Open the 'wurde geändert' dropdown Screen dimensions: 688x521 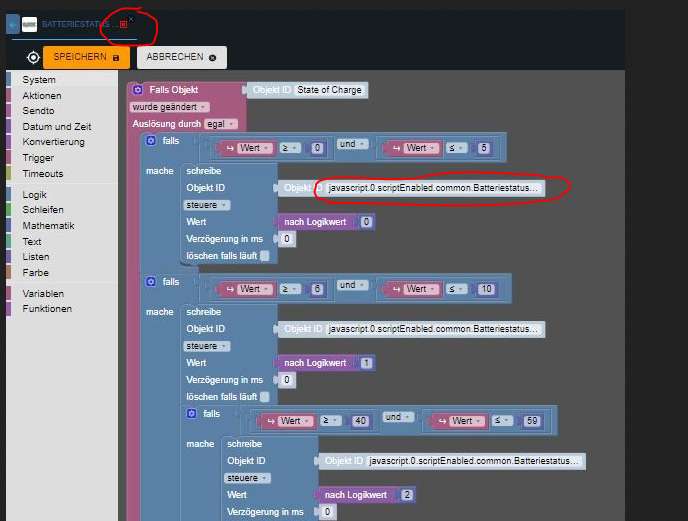point(169,107)
